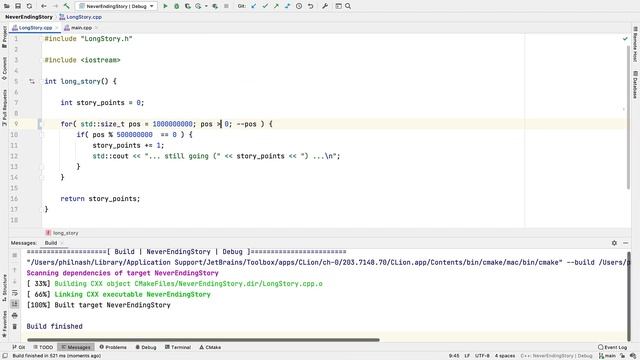
Task: Click Git Update Project arrow icon
Action: tap(254, 6)
